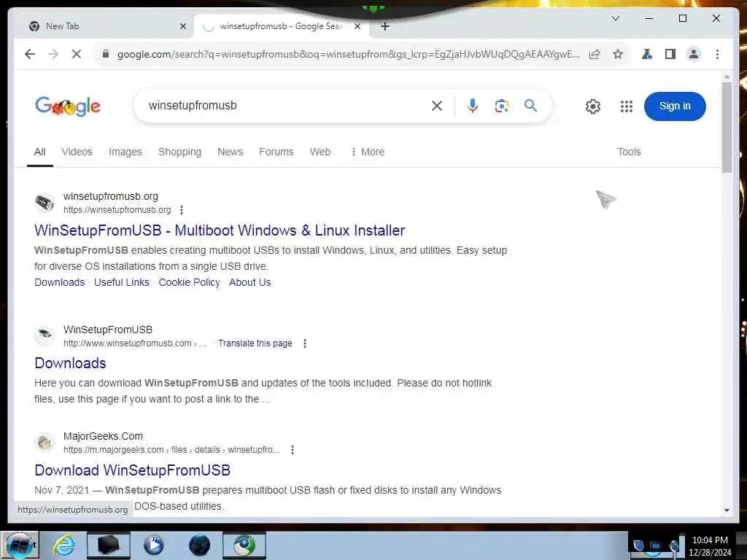Switch to Forums results
The height and width of the screenshot is (560, 747).
(x=276, y=152)
